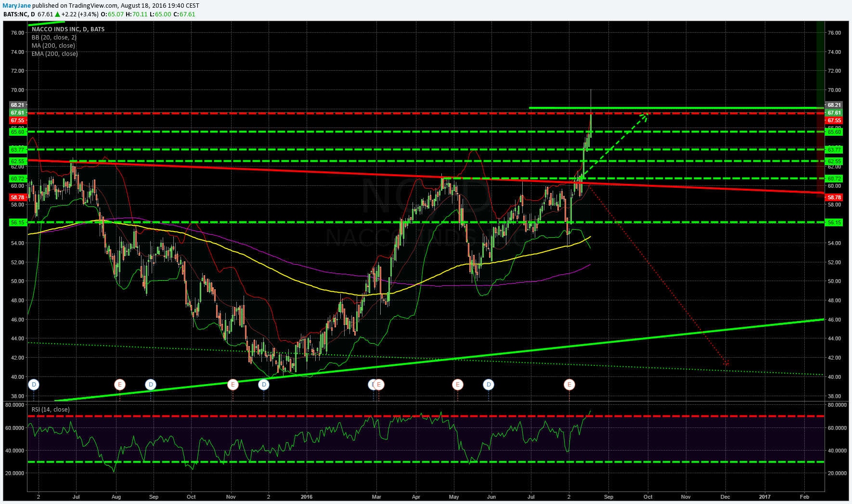Click the 2017 label on the time axis

click(764, 497)
